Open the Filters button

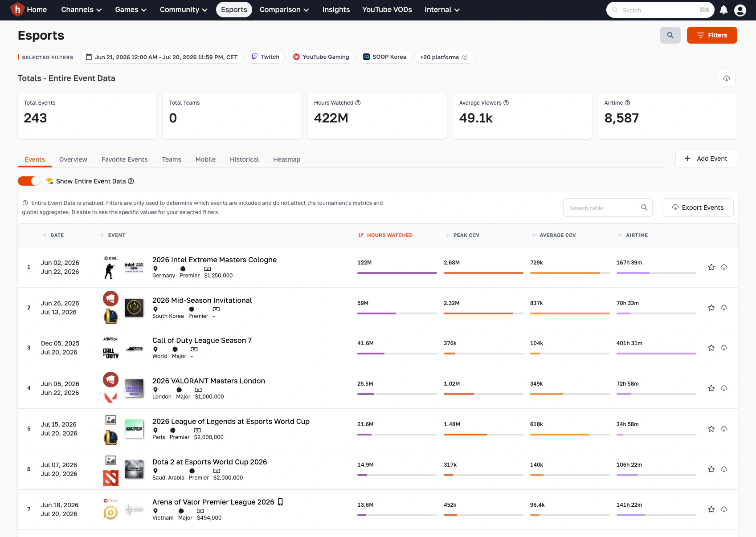712,35
